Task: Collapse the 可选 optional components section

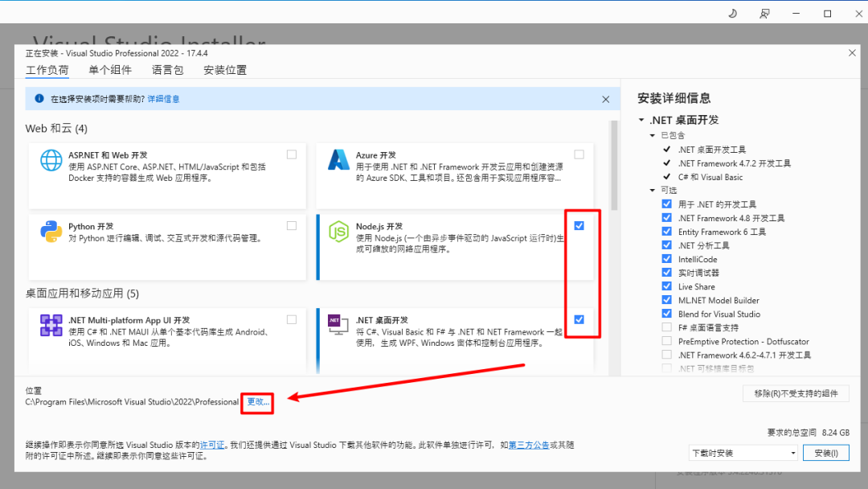Action: point(652,190)
